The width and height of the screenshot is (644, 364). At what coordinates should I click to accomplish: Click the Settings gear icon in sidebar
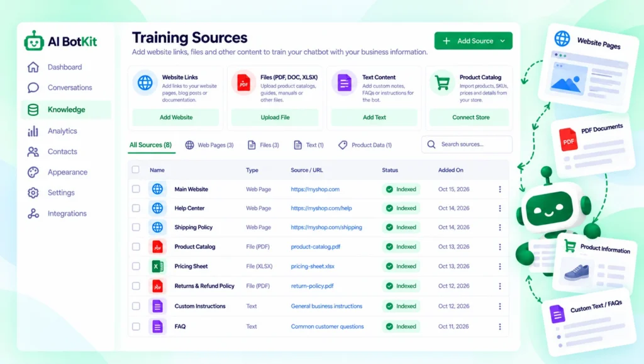click(33, 193)
